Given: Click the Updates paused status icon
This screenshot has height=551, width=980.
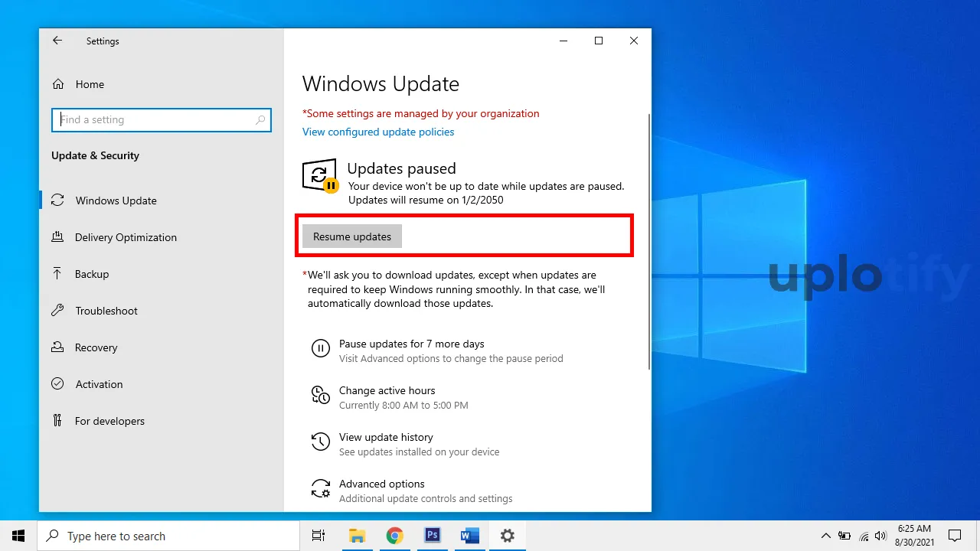Looking at the screenshot, I should pos(320,175).
